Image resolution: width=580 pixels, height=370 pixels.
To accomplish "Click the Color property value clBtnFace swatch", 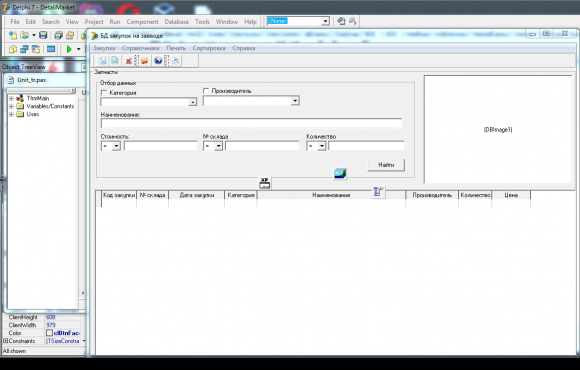I will coord(49,333).
